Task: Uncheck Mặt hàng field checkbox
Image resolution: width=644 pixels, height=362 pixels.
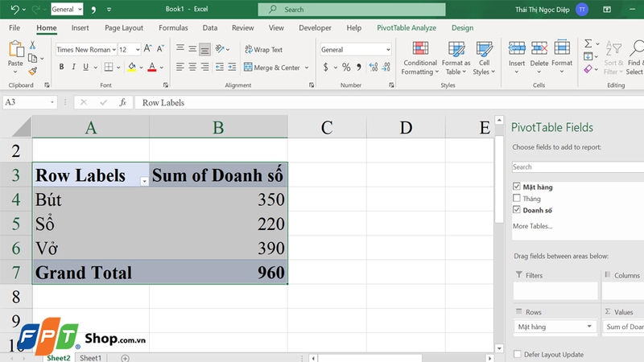Action: click(x=517, y=187)
